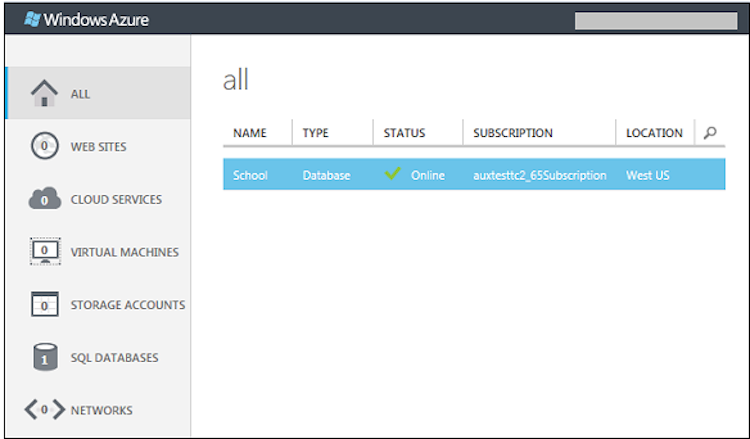The height and width of the screenshot is (439, 750).
Task: Open the NETWORKS section
Action: click(x=101, y=410)
